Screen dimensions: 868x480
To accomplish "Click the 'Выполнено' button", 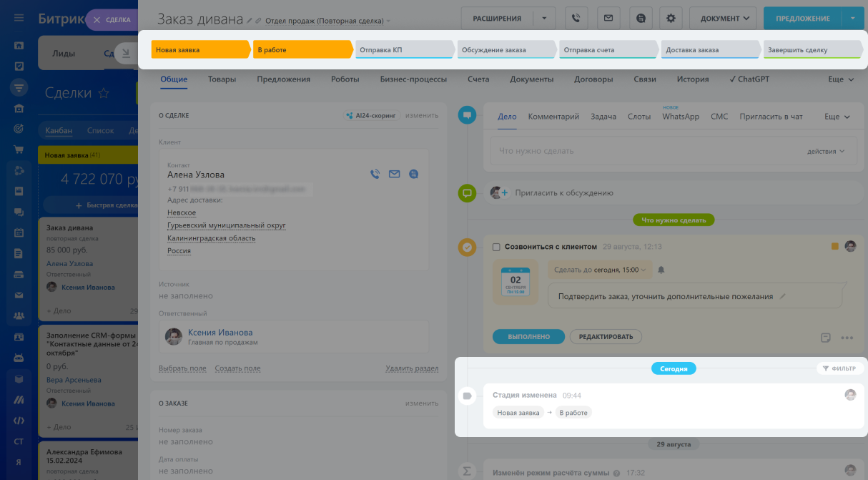I will click(x=528, y=336).
